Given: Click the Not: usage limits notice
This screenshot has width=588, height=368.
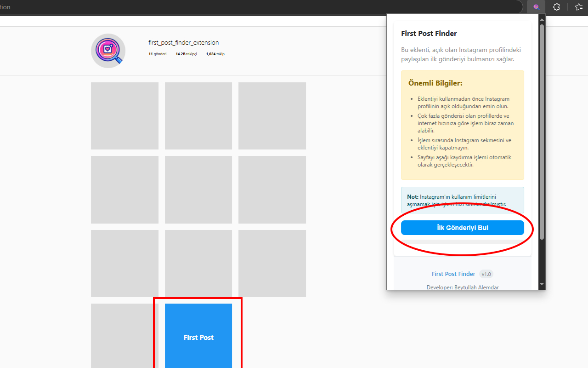Looking at the screenshot, I should click(x=462, y=200).
